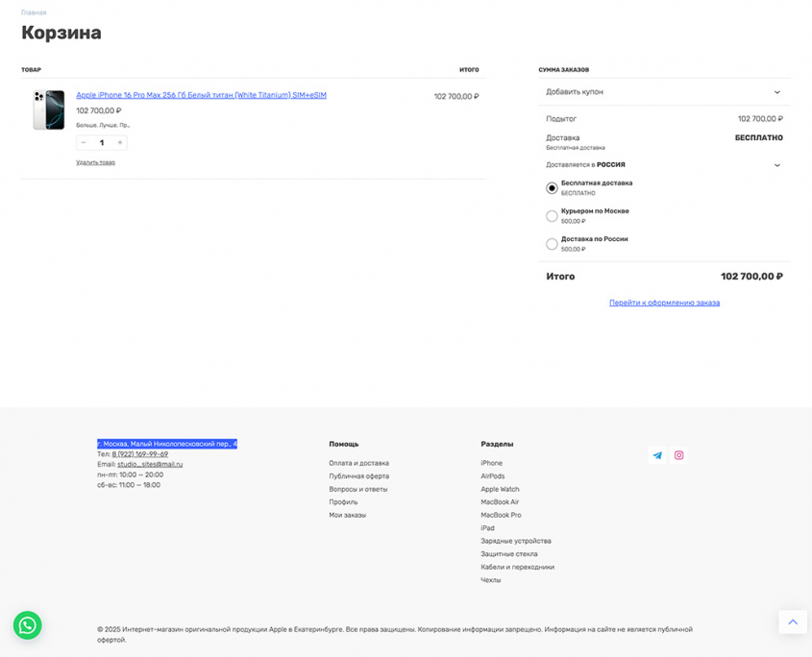
Task: Select Доставка по России radio button
Action: 552,244
